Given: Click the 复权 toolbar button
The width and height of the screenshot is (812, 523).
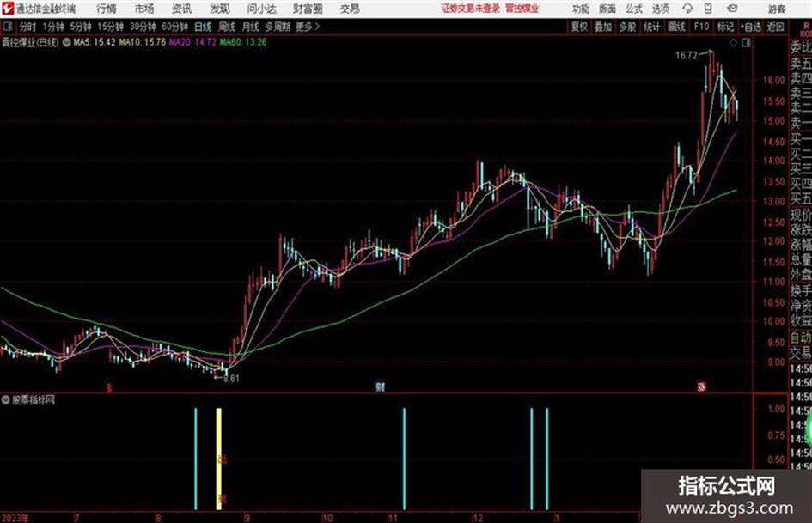Looking at the screenshot, I should [579, 27].
